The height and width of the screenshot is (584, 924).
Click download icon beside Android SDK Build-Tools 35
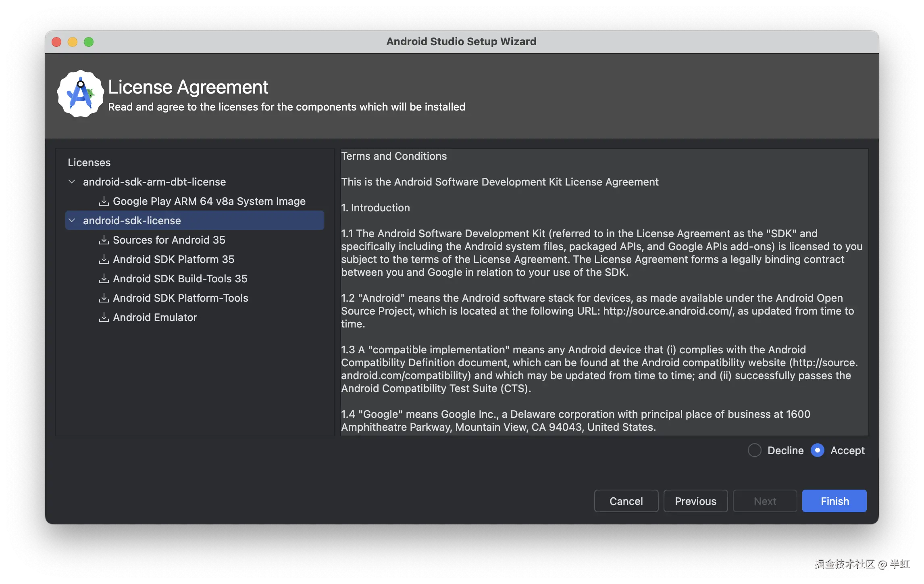click(x=104, y=278)
